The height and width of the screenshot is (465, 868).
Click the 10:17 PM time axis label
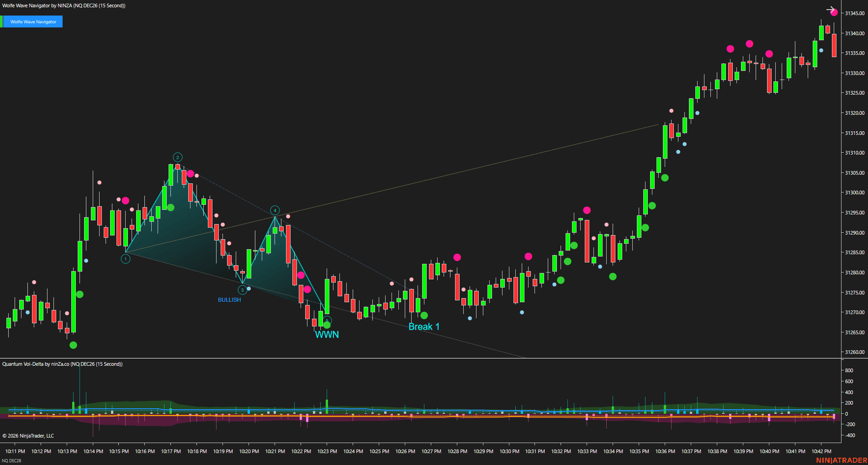click(171, 451)
